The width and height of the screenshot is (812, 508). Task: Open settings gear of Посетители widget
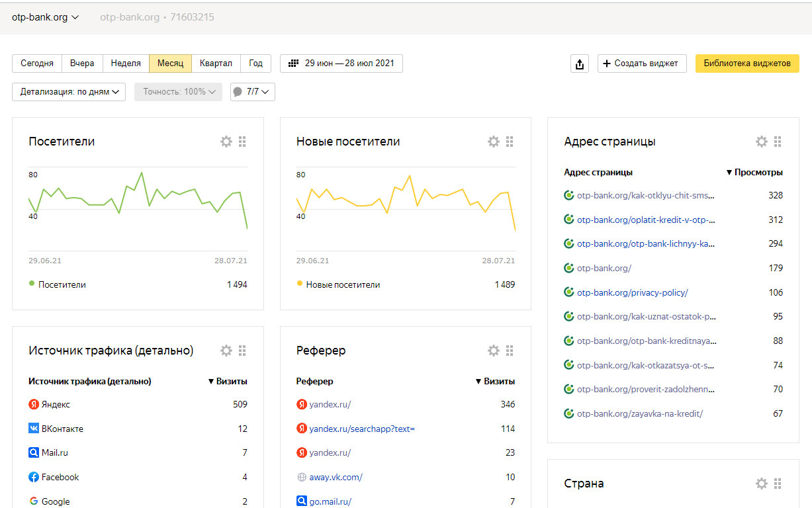226,142
